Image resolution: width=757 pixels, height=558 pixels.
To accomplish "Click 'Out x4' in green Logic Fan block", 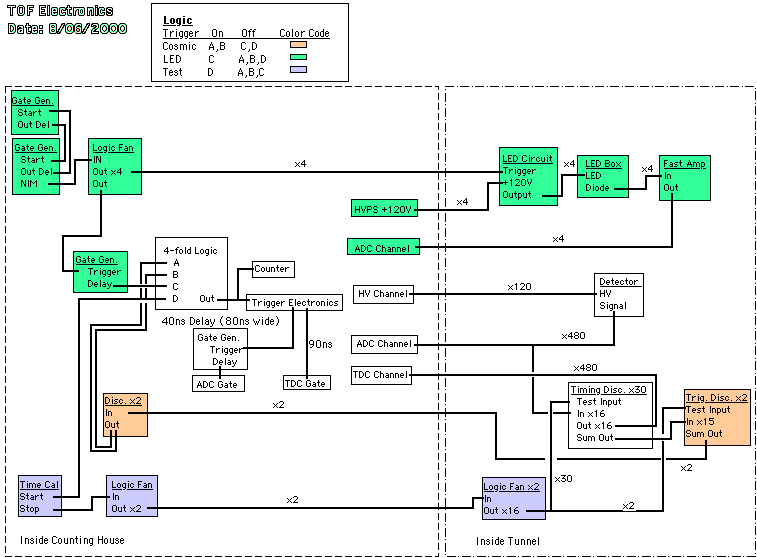I will (x=107, y=172).
